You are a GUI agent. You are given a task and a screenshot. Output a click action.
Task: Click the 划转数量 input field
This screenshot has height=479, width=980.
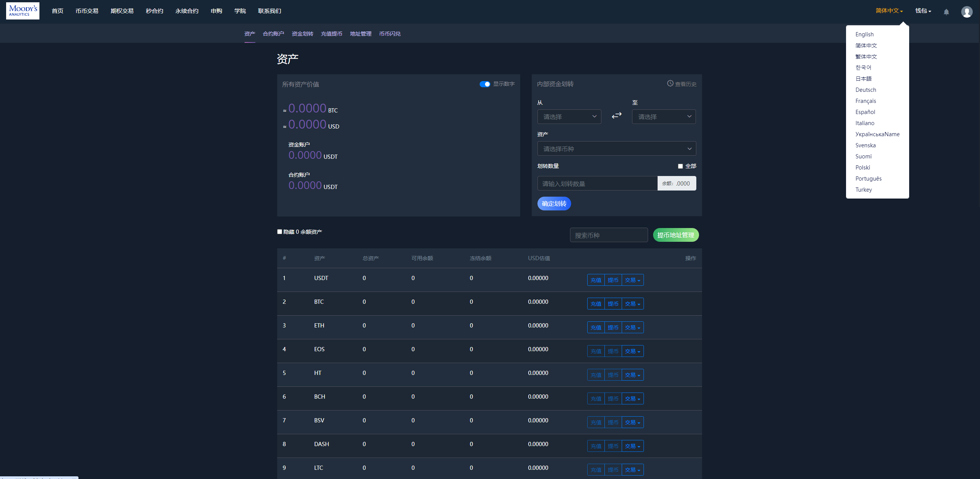[597, 183]
